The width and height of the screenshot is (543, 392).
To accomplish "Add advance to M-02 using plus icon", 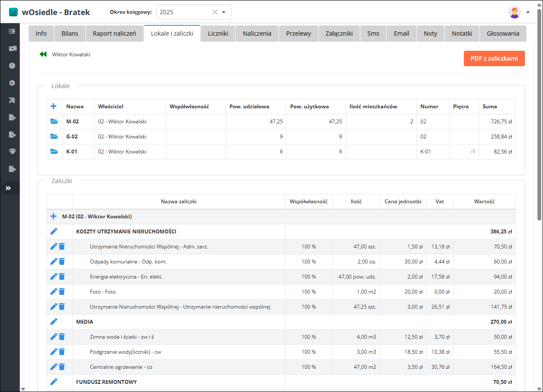I will pyautogui.click(x=53, y=216).
